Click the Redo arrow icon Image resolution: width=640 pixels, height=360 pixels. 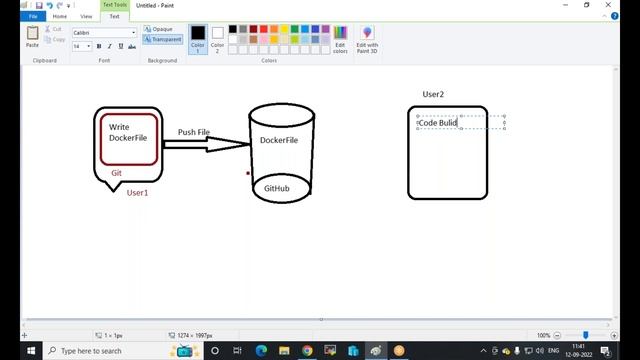tap(60, 5)
